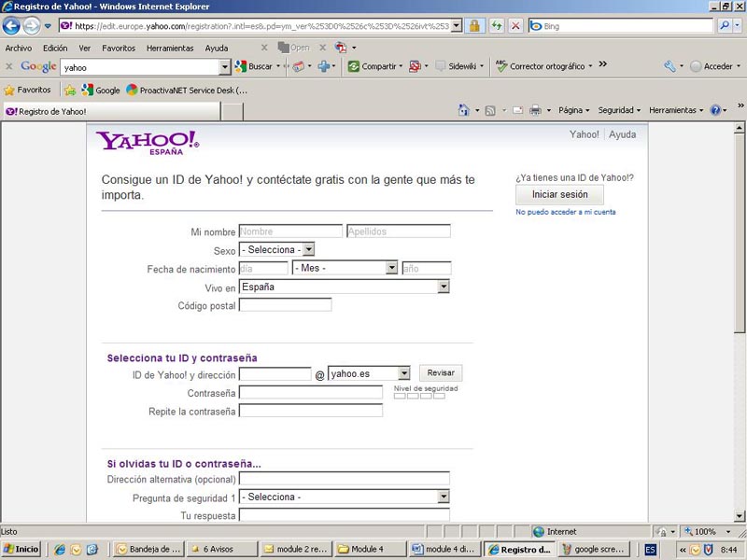Select the Registro de Yahoo! browser tab

[111, 111]
